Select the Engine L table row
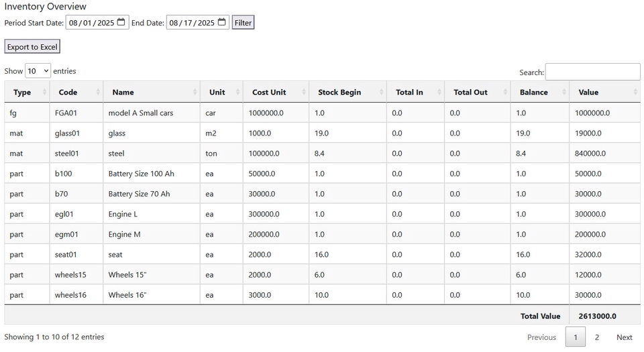This screenshot has width=644, height=352. (x=322, y=214)
